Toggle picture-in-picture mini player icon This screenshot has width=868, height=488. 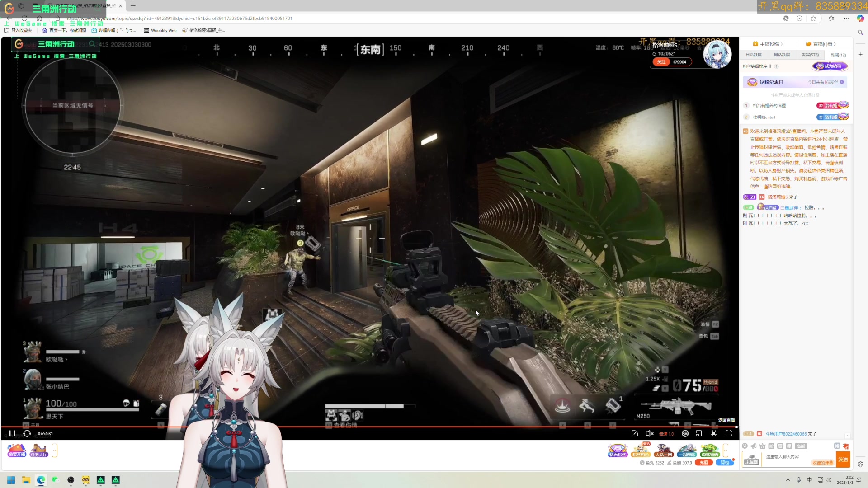pyautogui.click(x=699, y=433)
